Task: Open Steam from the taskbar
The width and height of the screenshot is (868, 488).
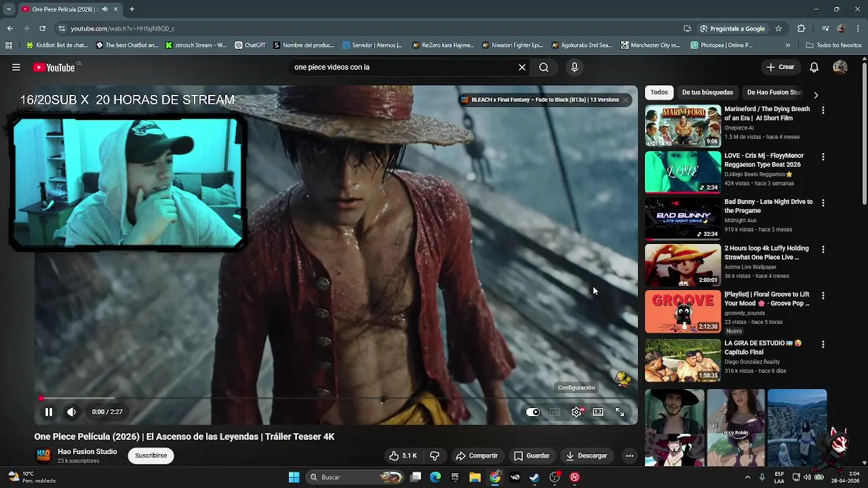Action: pos(534,477)
